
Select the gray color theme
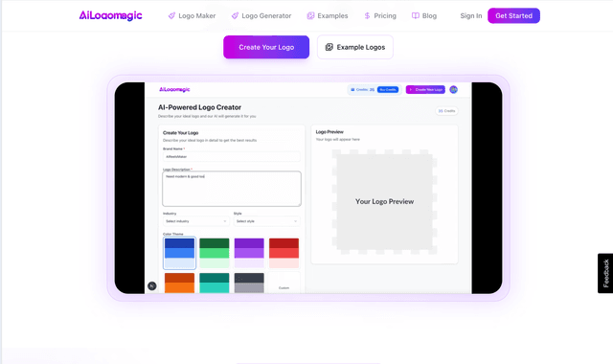point(249,283)
